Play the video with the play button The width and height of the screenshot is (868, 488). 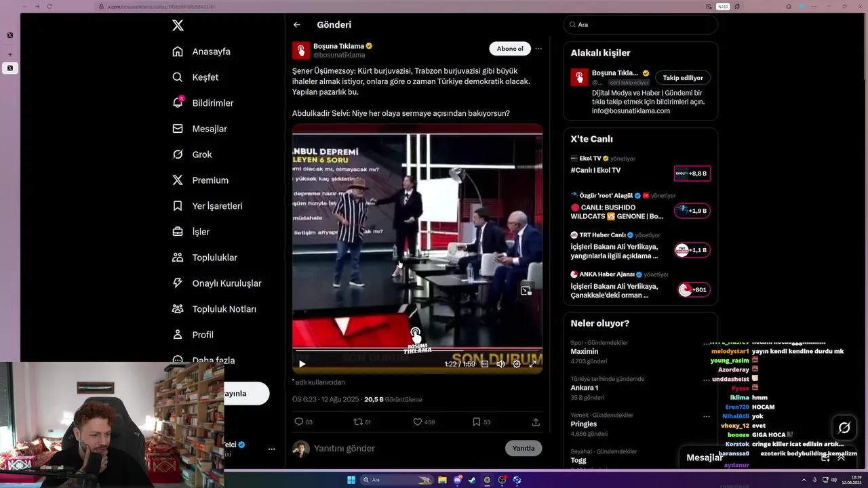(x=302, y=364)
